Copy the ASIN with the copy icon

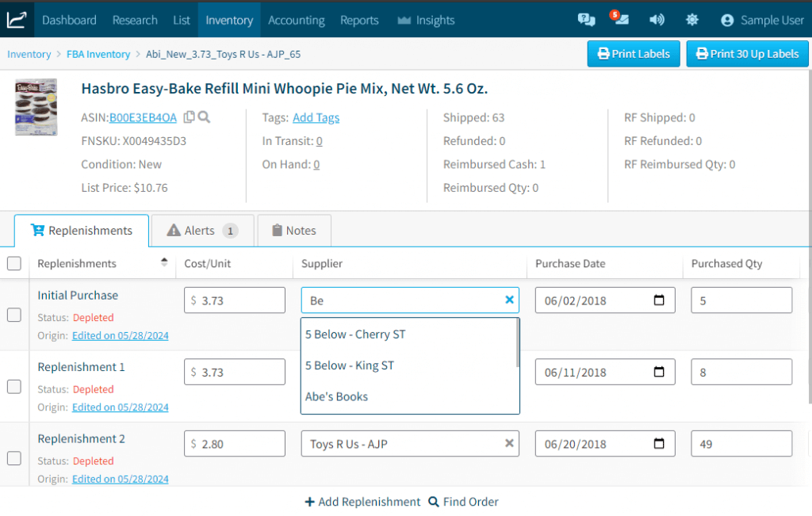[189, 117]
